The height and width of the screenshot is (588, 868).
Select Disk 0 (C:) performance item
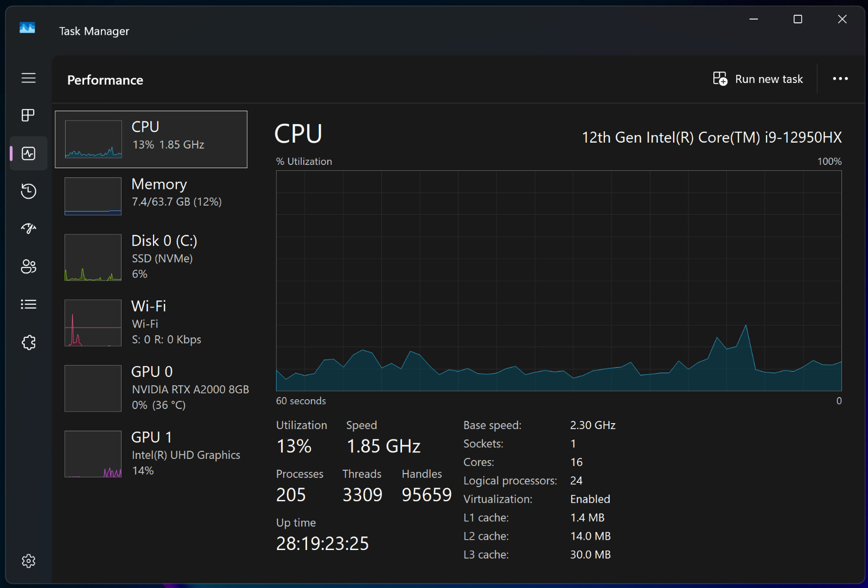point(151,257)
